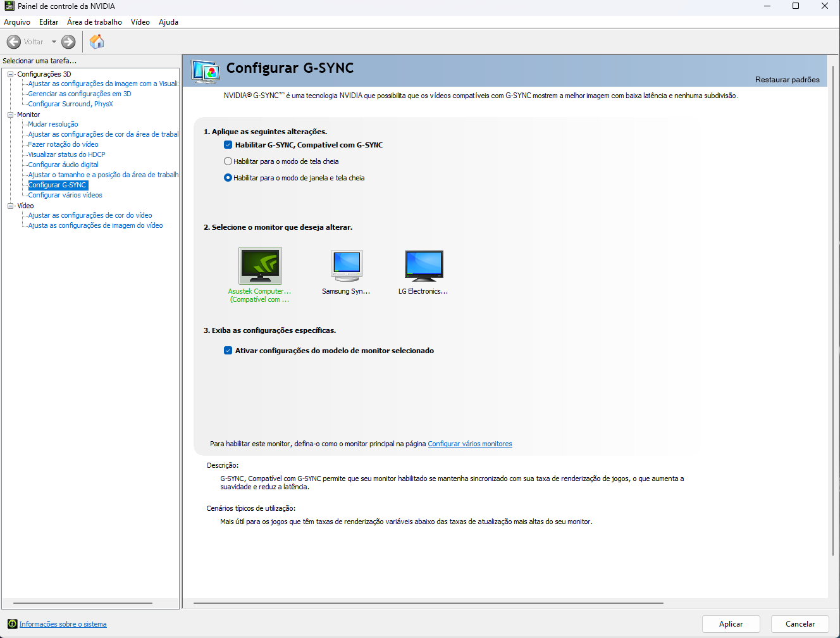Open Configurar vários monitores link

click(470, 444)
